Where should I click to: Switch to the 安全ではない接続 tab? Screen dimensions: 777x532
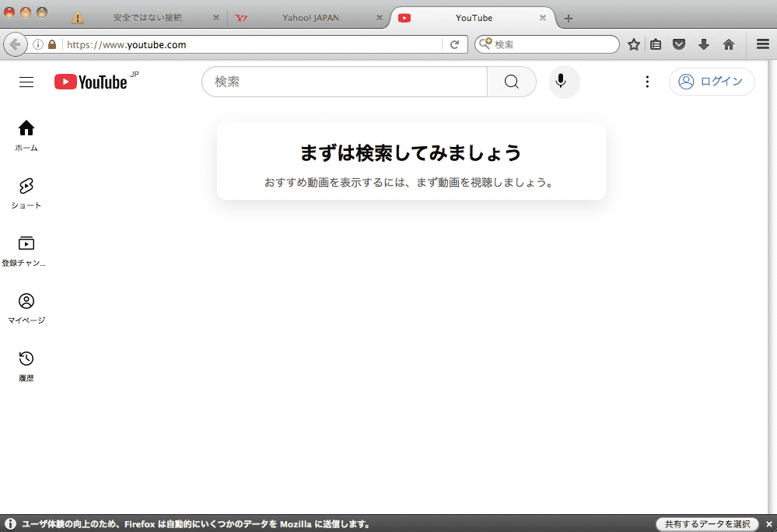(148, 18)
